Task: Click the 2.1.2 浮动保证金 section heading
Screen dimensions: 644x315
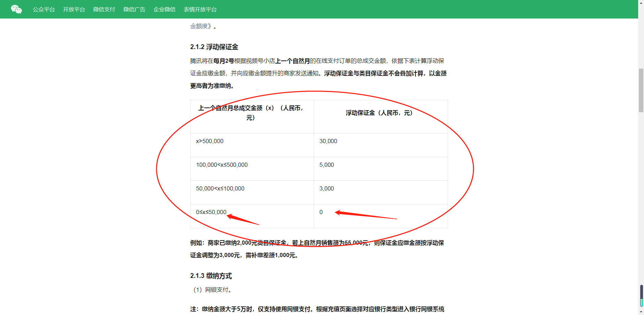Action: (x=214, y=47)
